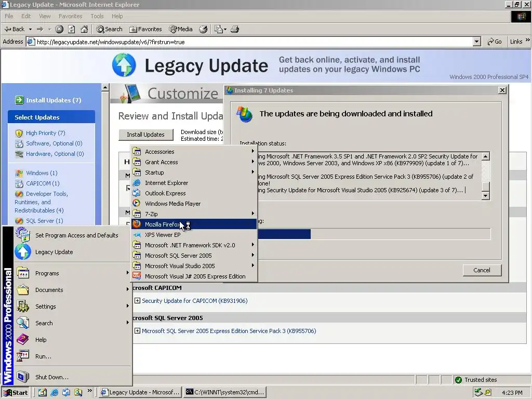Open the Edit menu
Screen dimensions: 532x399
26,16
